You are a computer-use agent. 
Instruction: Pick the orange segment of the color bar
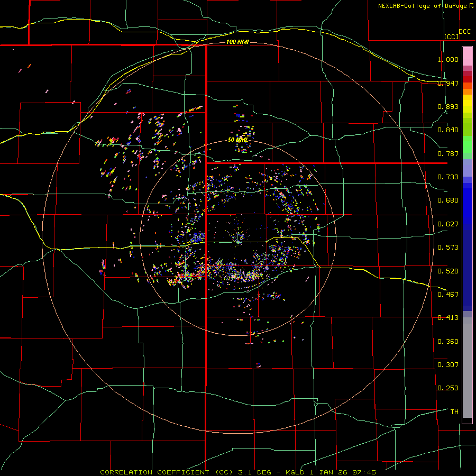(x=467, y=91)
